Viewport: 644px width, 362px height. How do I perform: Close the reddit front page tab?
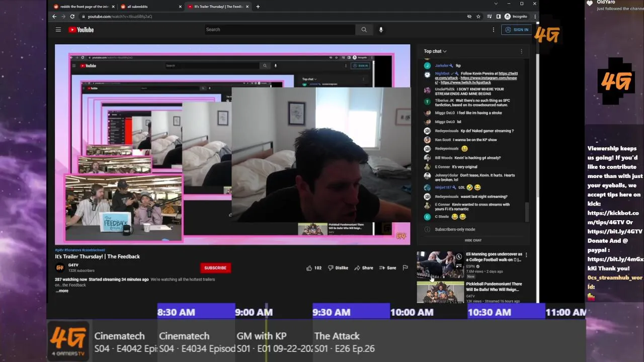pos(113,7)
